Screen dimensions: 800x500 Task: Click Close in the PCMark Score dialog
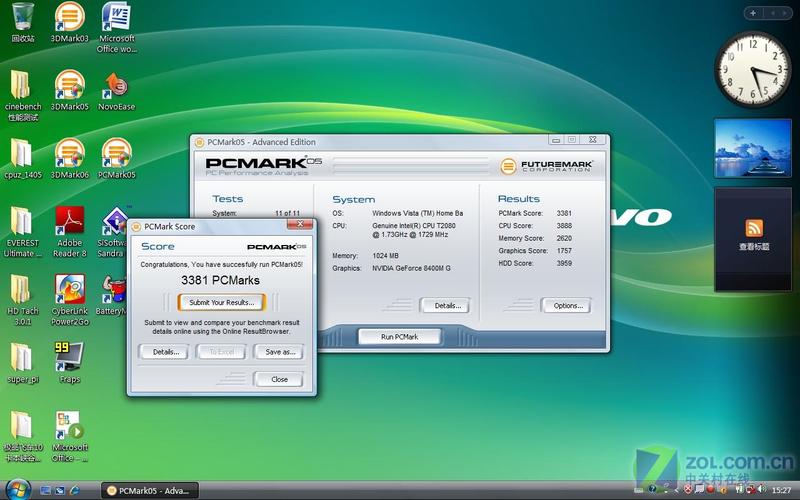pyautogui.click(x=279, y=380)
